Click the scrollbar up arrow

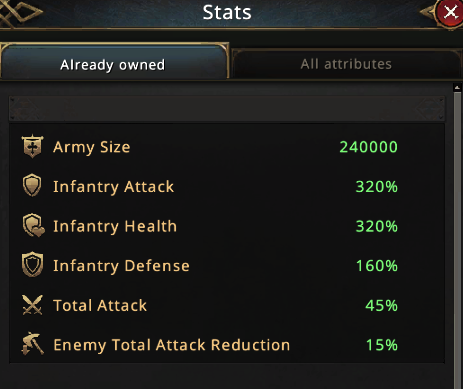457,88
